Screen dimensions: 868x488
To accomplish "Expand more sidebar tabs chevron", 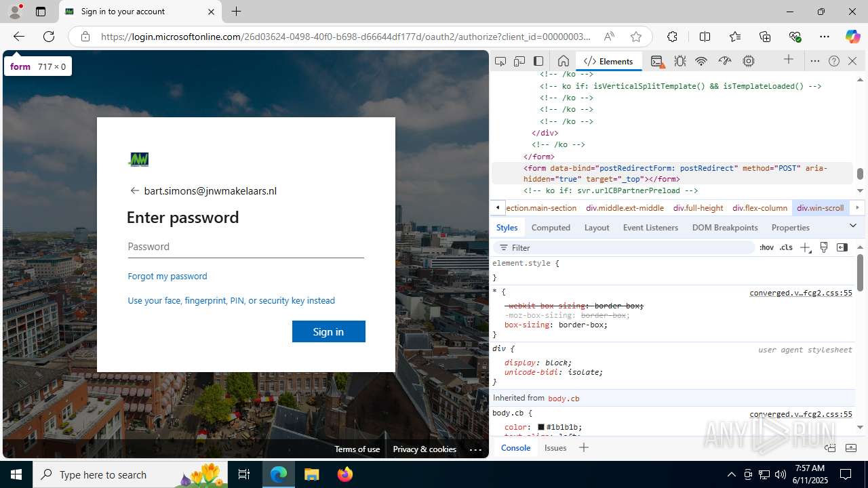I will pos(853,226).
